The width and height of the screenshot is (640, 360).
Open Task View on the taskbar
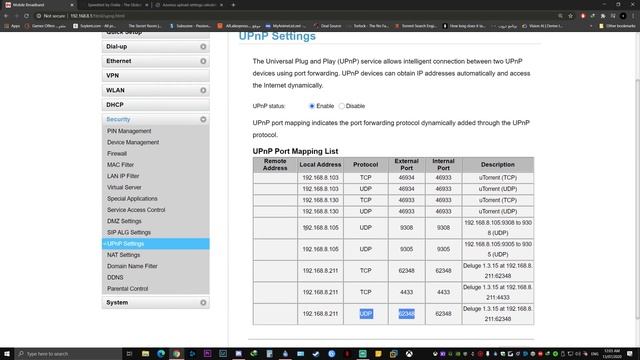pyautogui.click(x=129, y=354)
